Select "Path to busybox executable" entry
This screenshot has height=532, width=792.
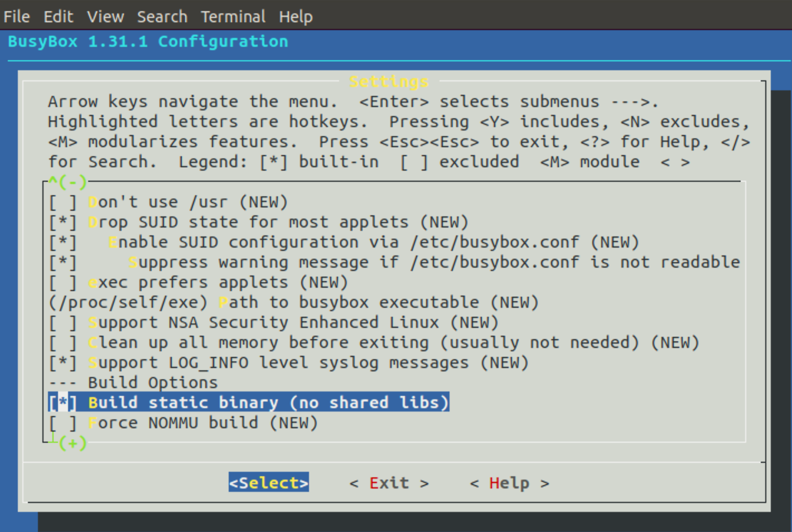(293, 302)
